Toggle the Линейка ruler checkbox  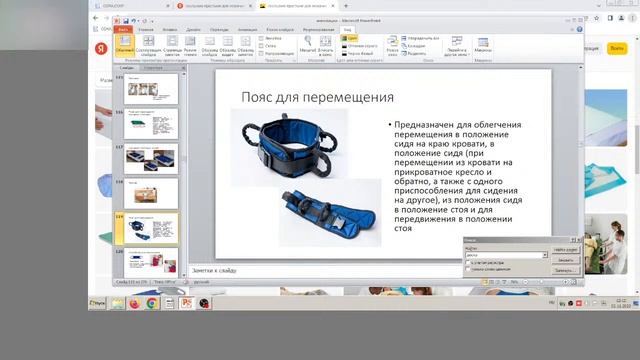pyautogui.click(x=261, y=38)
